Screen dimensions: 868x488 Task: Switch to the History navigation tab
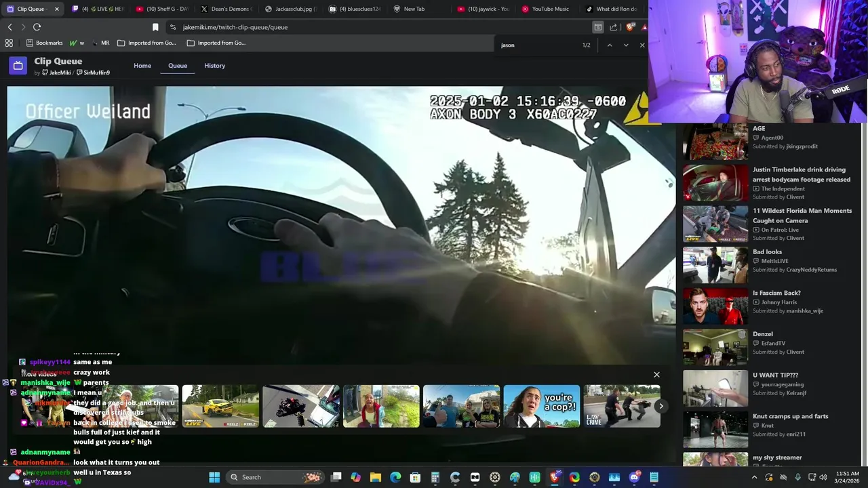[214, 66]
